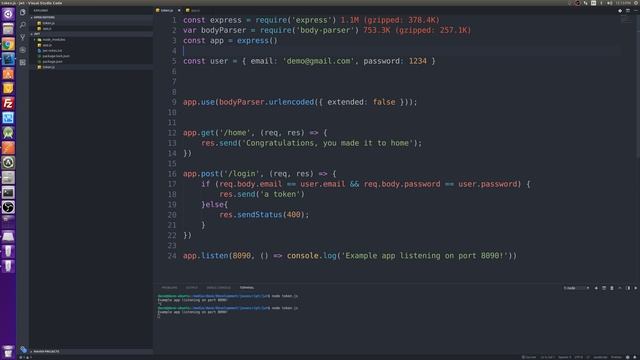Split the editor with top-right icon

pos(628,11)
